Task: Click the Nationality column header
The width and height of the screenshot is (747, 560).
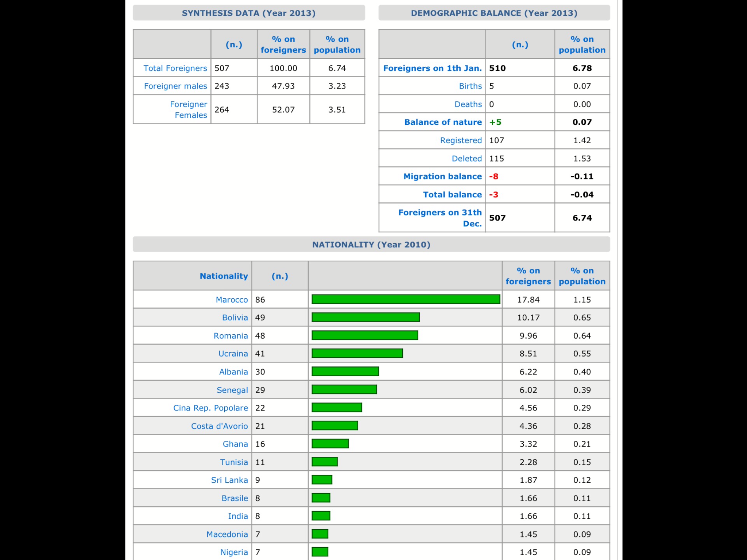Action: point(224,276)
